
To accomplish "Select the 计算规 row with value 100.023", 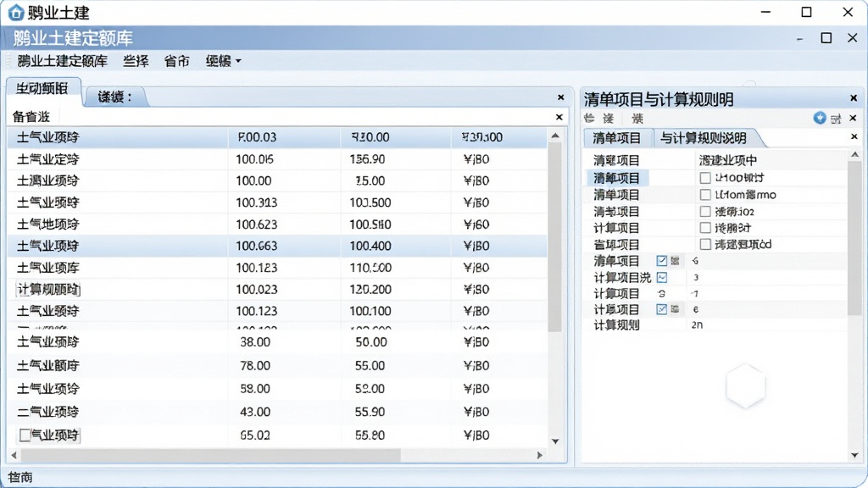I will click(x=277, y=290).
